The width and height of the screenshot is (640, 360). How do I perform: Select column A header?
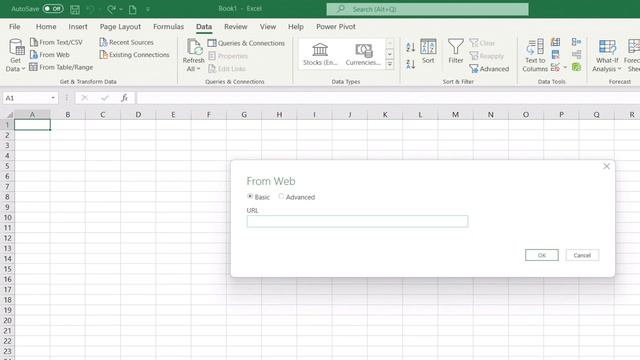click(32, 115)
